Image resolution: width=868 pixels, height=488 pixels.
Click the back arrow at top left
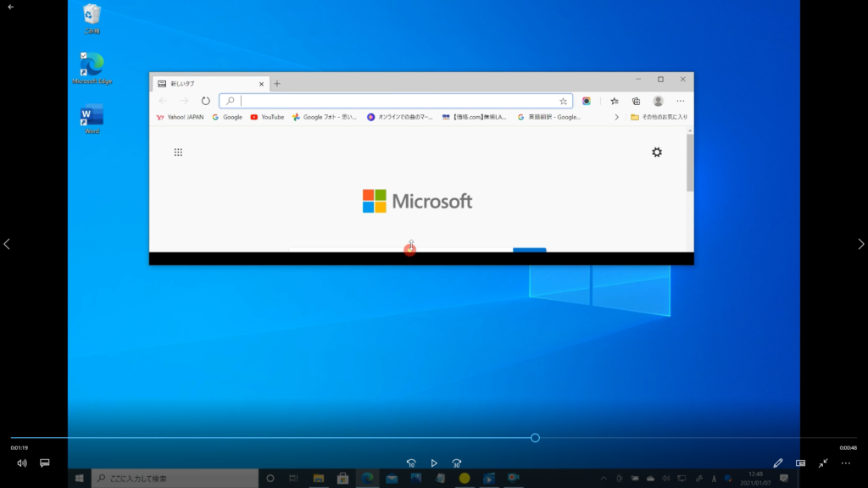click(x=11, y=7)
